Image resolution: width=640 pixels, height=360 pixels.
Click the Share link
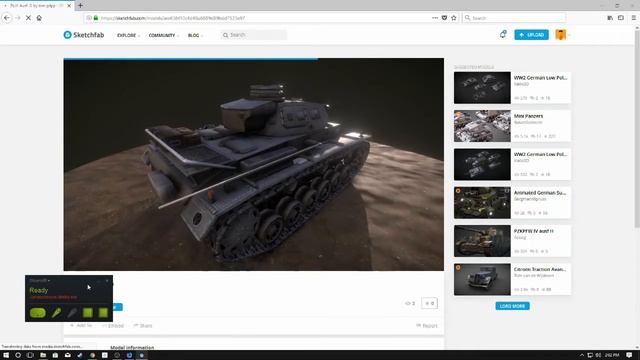tap(143, 325)
